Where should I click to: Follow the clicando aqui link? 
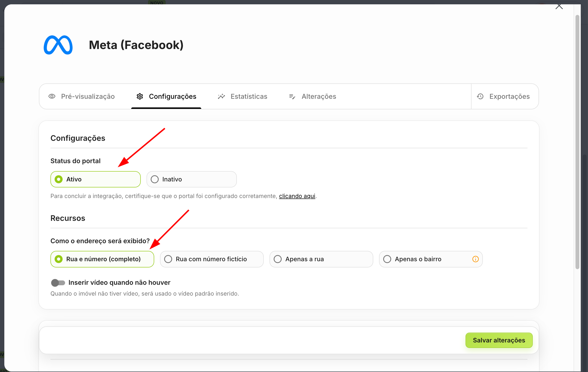tap(297, 196)
